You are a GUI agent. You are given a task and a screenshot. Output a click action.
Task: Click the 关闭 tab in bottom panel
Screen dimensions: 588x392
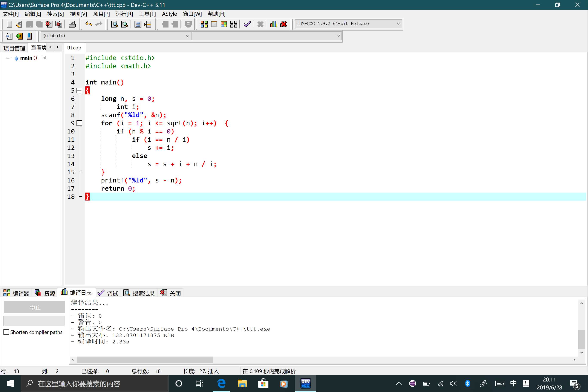click(x=170, y=293)
